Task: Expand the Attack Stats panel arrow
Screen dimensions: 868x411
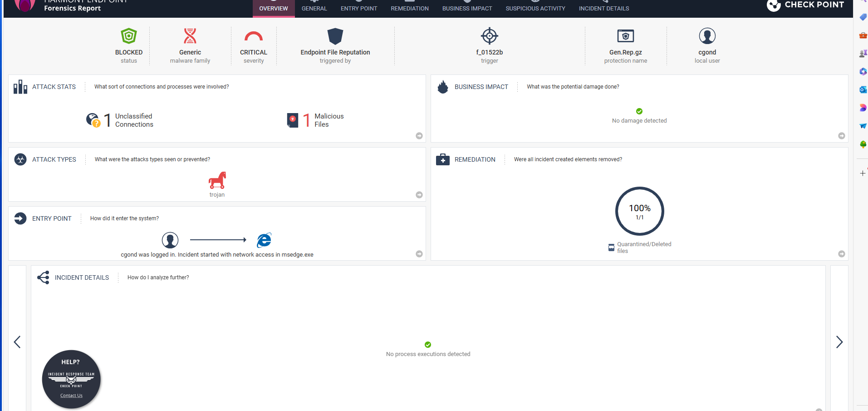Action: pos(419,136)
